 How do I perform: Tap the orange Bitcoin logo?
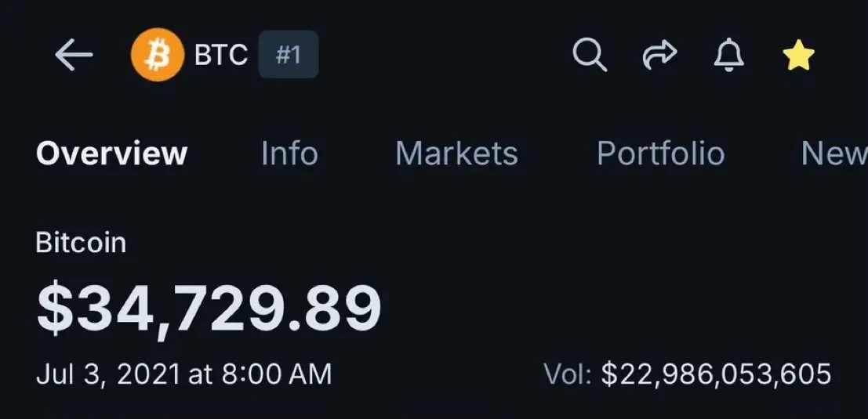click(158, 55)
